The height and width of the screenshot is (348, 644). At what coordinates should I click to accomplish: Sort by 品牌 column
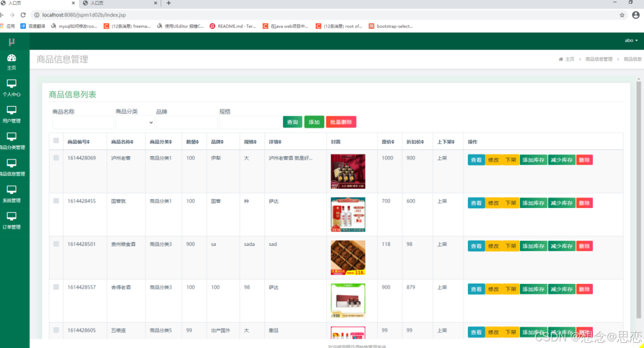tap(217, 142)
